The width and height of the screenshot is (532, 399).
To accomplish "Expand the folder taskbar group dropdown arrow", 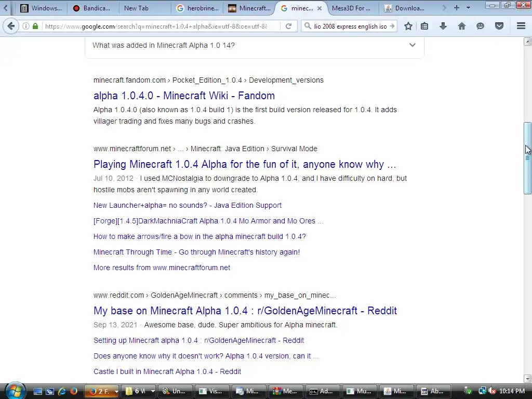I will click(x=153, y=392).
